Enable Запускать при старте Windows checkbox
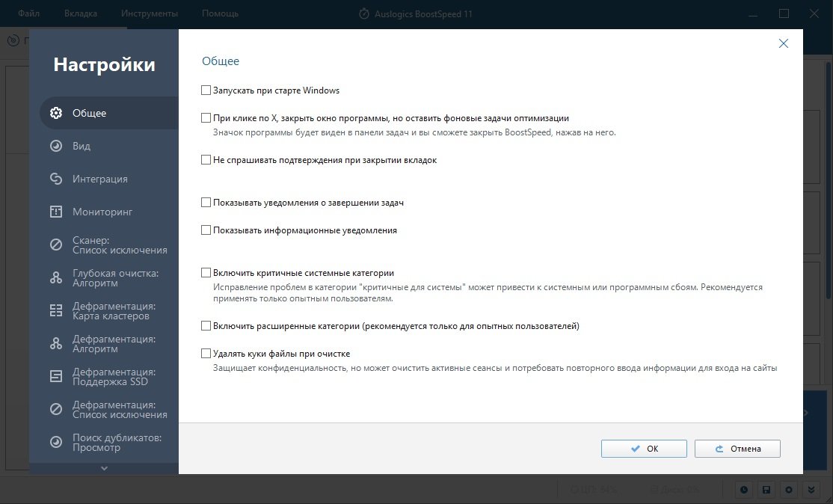The width and height of the screenshot is (833, 504). (206, 90)
